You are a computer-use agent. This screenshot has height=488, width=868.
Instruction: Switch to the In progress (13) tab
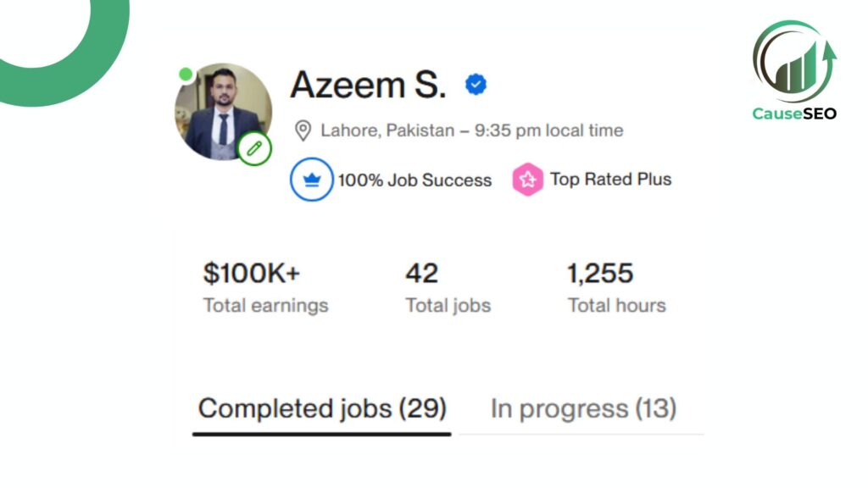[583, 409]
